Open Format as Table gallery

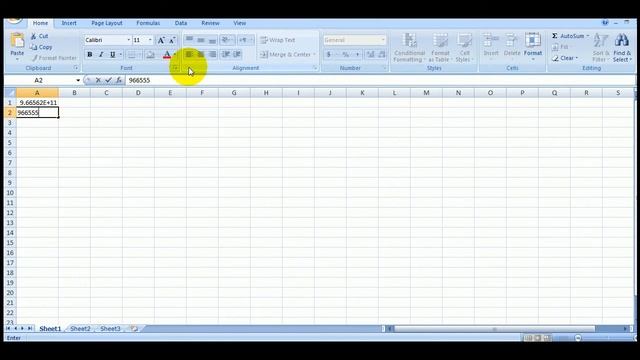(x=440, y=48)
